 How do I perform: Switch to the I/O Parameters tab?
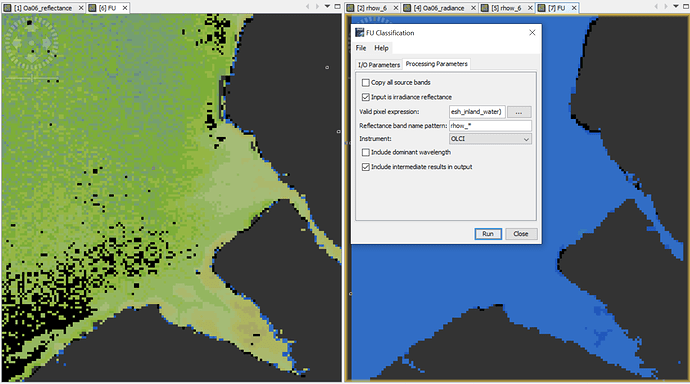[x=379, y=65]
